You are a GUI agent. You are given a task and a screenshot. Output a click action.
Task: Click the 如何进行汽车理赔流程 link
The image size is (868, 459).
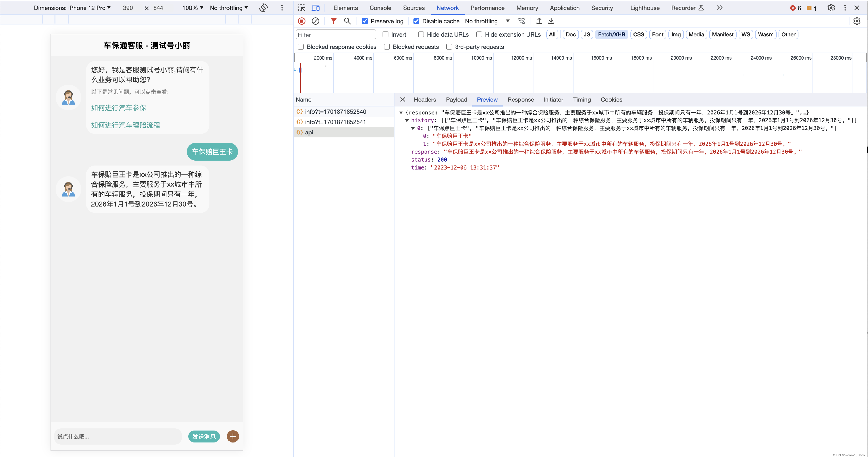click(x=125, y=125)
